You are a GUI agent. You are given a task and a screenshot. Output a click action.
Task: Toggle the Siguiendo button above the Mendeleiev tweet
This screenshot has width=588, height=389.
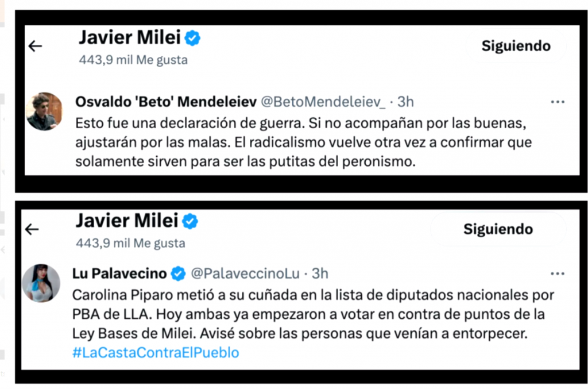tap(516, 47)
